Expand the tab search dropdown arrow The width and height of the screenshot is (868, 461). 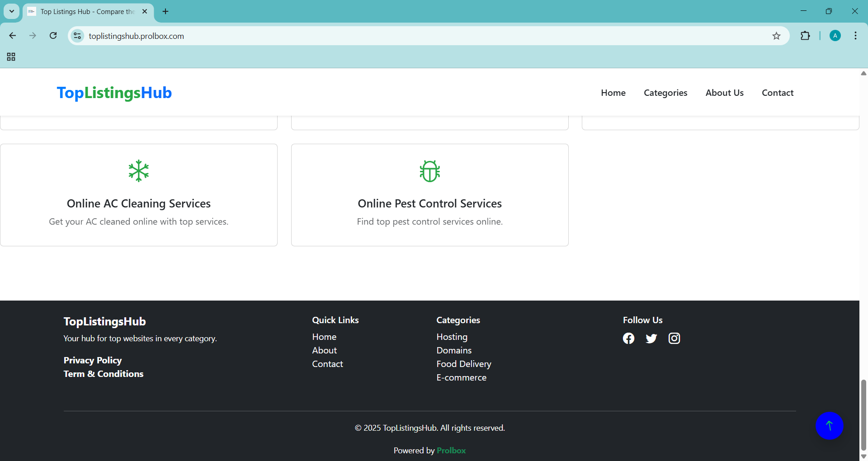[x=12, y=11]
